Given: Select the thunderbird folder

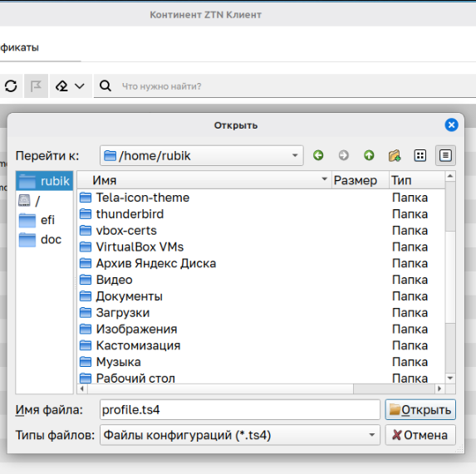Looking at the screenshot, I should coord(130,214).
